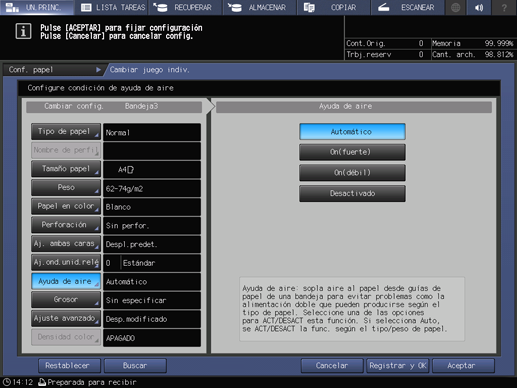The height and width of the screenshot is (388, 517).
Task: Choose On(débil) air assist
Action: (352, 173)
